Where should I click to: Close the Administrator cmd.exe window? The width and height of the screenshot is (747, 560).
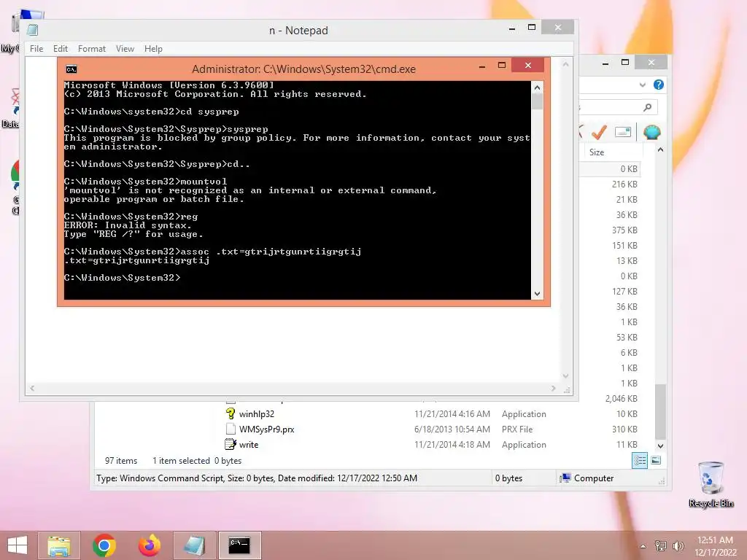coord(528,65)
